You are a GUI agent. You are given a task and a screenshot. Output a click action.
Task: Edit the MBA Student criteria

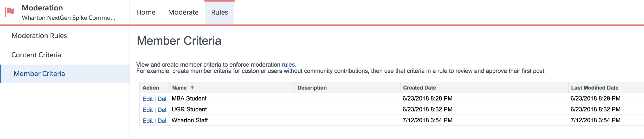[x=147, y=99]
